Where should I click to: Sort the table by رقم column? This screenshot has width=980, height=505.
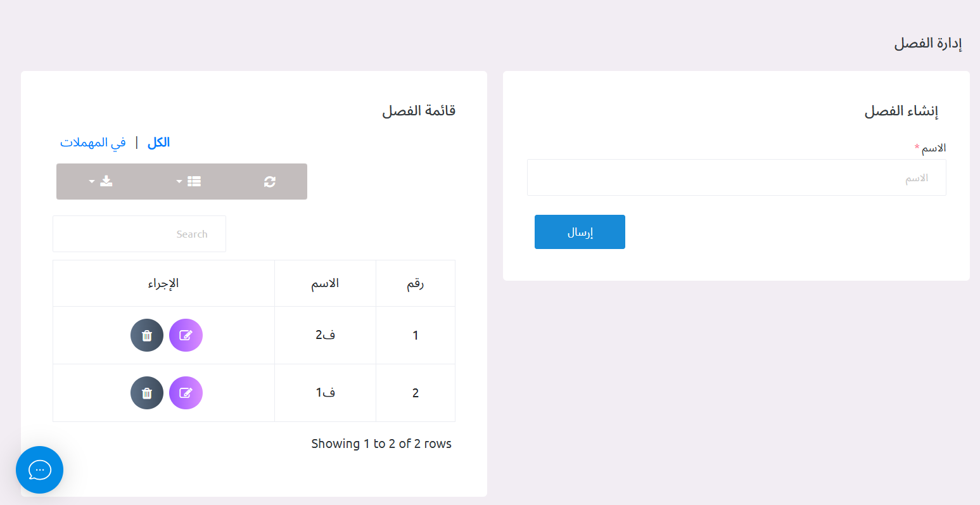pyautogui.click(x=415, y=283)
